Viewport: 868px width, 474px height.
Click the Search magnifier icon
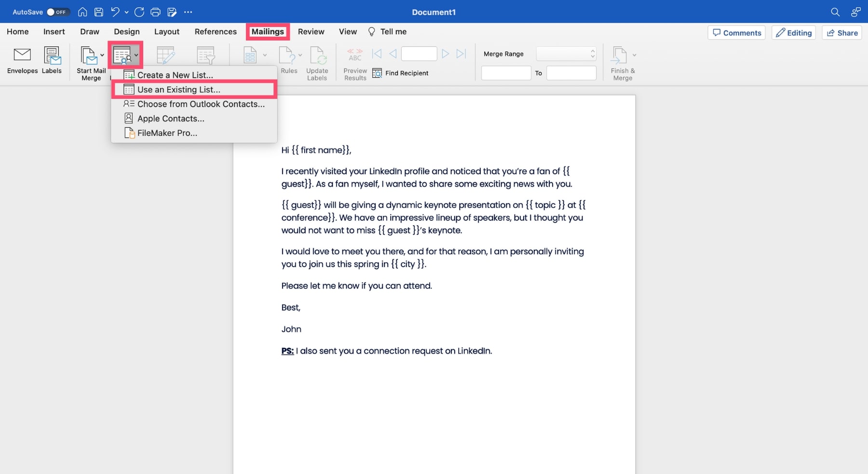point(835,12)
